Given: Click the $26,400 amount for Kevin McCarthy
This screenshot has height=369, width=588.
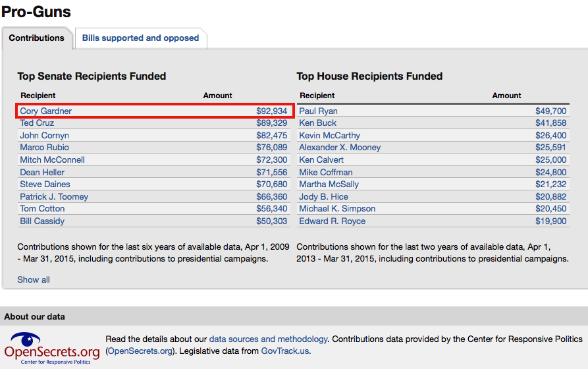Looking at the screenshot, I should point(551,136).
